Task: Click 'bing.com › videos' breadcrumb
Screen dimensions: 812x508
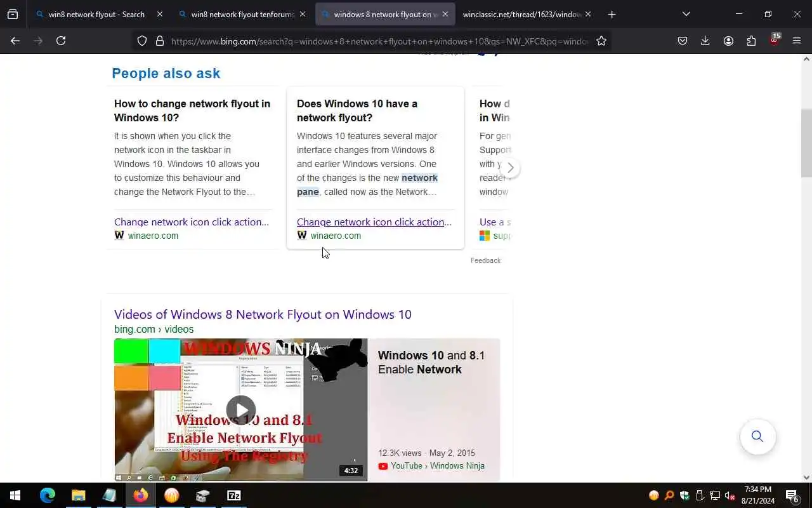Action: [x=154, y=329]
